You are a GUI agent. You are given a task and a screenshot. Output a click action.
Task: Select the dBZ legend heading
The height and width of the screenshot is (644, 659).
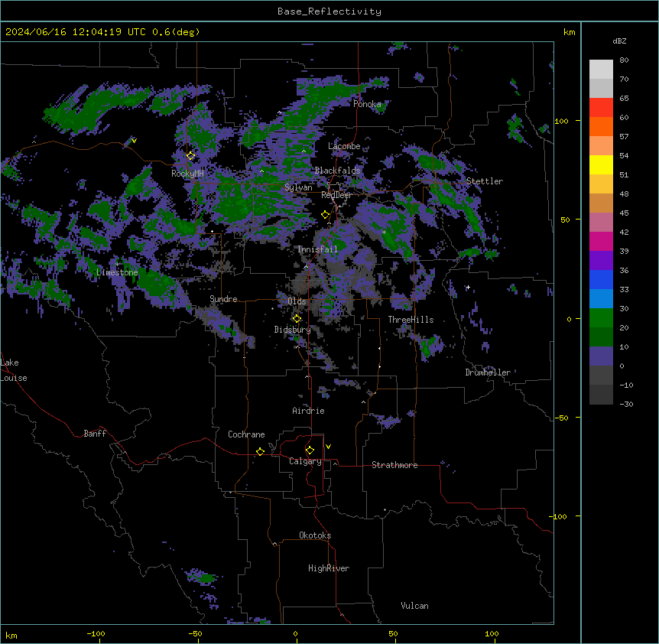[x=619, y=41]
